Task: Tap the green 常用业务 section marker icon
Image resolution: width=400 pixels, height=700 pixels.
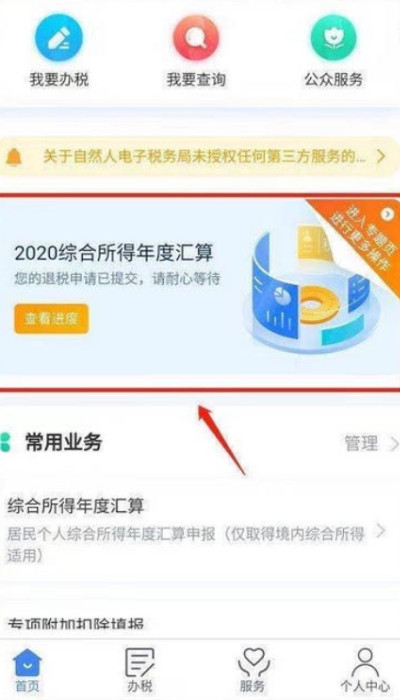Action: 5,442
